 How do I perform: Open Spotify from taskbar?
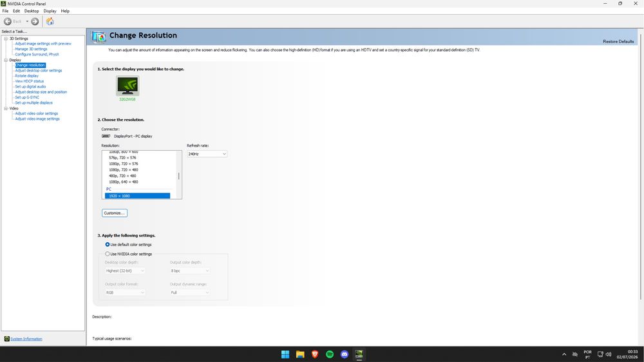click(329, 354)
